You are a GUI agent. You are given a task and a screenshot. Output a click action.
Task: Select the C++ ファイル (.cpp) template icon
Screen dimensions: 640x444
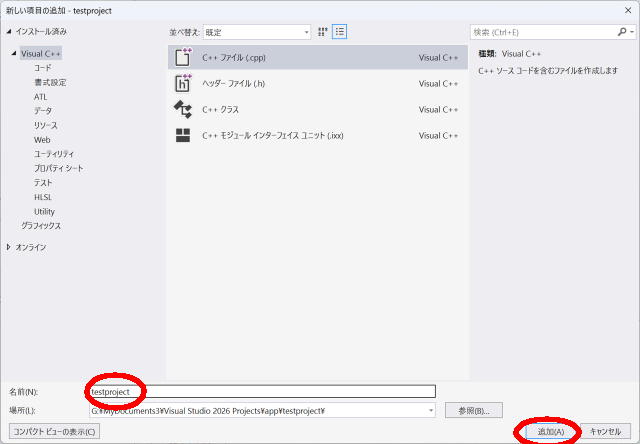click(x=183, y=58)
